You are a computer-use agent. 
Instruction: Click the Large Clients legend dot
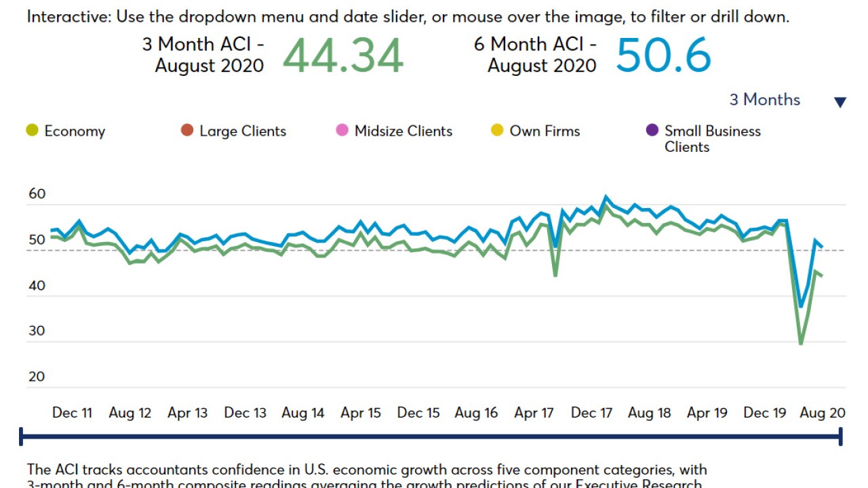[x=187, y=131]
